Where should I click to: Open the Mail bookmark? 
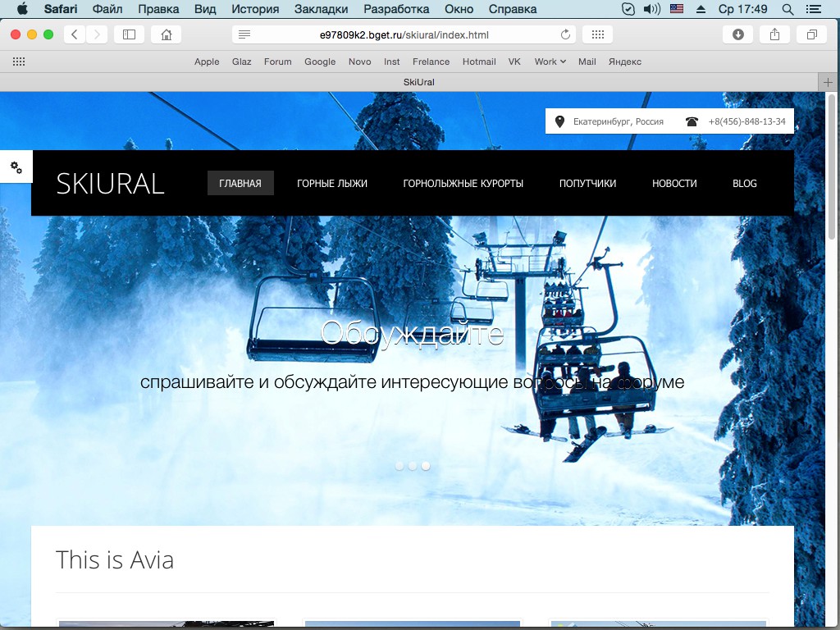pyautogui.click(x=587, y=62)
